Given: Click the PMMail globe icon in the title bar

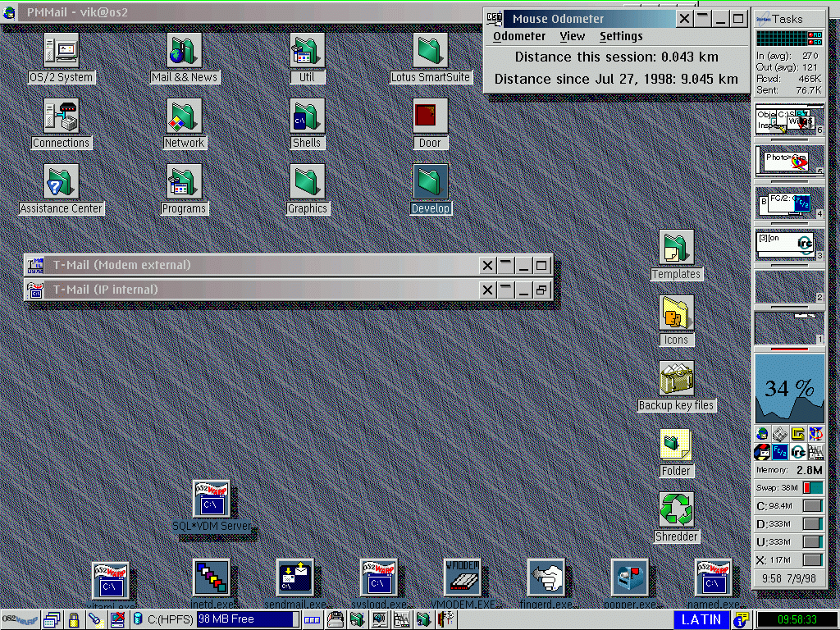Looking at the screenshot, I should pos(9,11).
